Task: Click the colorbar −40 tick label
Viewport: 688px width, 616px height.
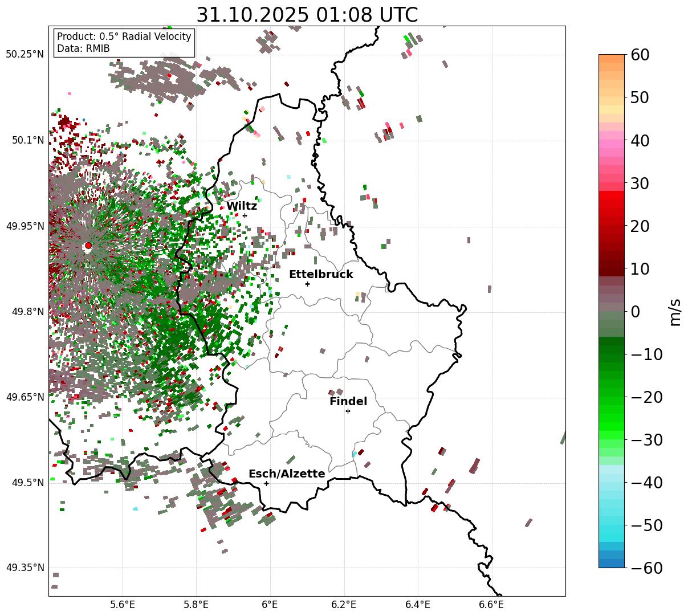Action: [x=646, y=483]
